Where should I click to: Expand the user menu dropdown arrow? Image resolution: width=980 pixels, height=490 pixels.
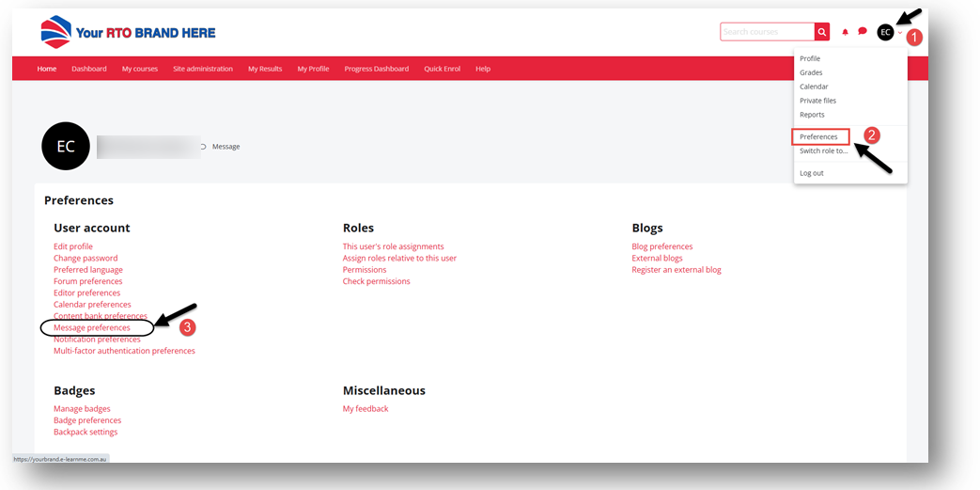pyautogui.click(x=900, y=33)
